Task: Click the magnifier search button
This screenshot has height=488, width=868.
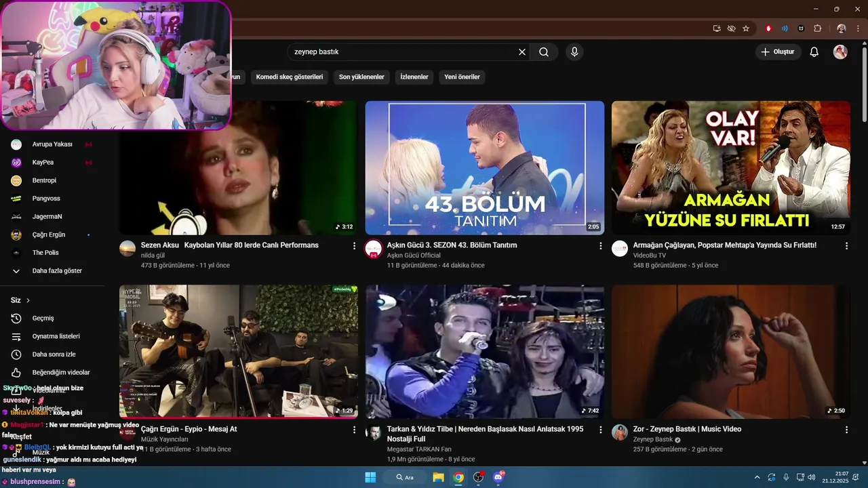Action: pos(544,52)
